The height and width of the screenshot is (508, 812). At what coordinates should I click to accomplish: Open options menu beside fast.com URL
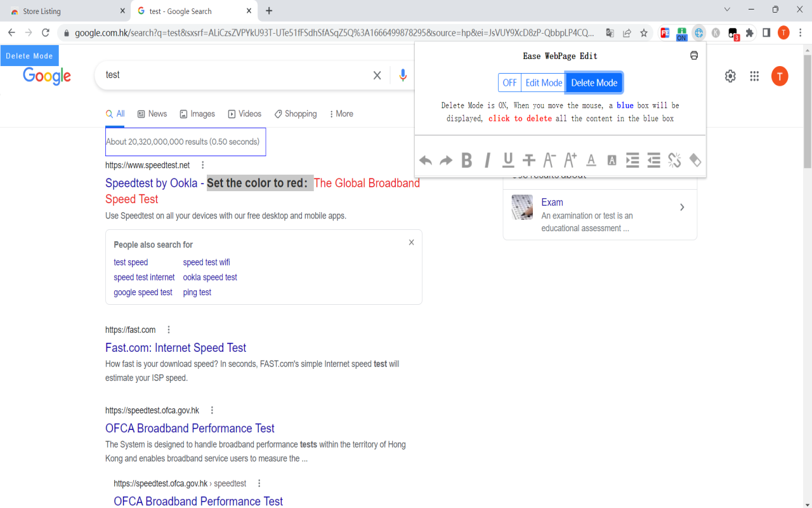(169, 330)
